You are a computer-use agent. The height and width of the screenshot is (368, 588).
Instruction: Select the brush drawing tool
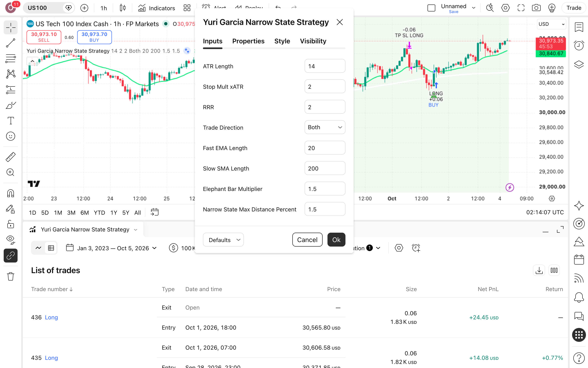click(x=10, y=105)
